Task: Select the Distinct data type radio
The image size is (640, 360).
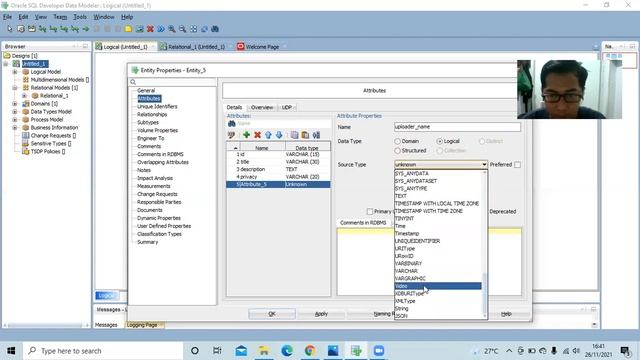Action: click(482, 141)
